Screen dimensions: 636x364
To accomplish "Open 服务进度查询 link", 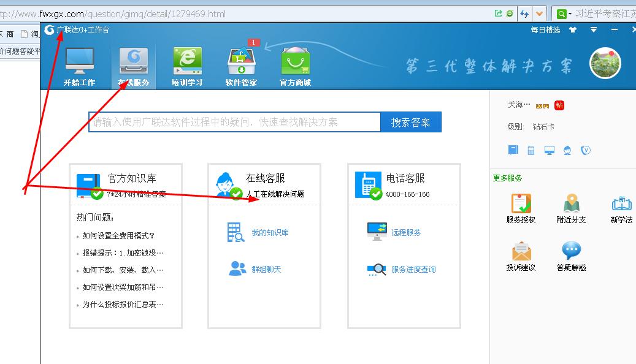I will click(x=413, y=269).
